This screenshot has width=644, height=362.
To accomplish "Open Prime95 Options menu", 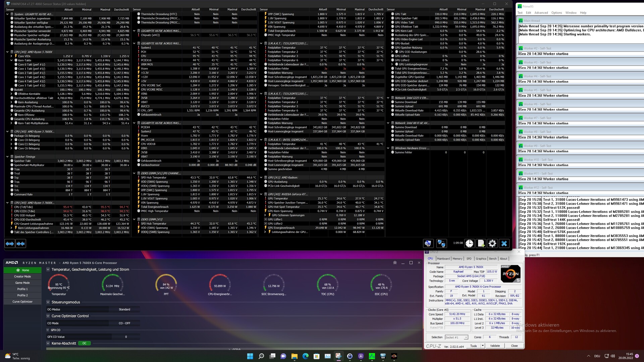I will (x=556, y=13).
